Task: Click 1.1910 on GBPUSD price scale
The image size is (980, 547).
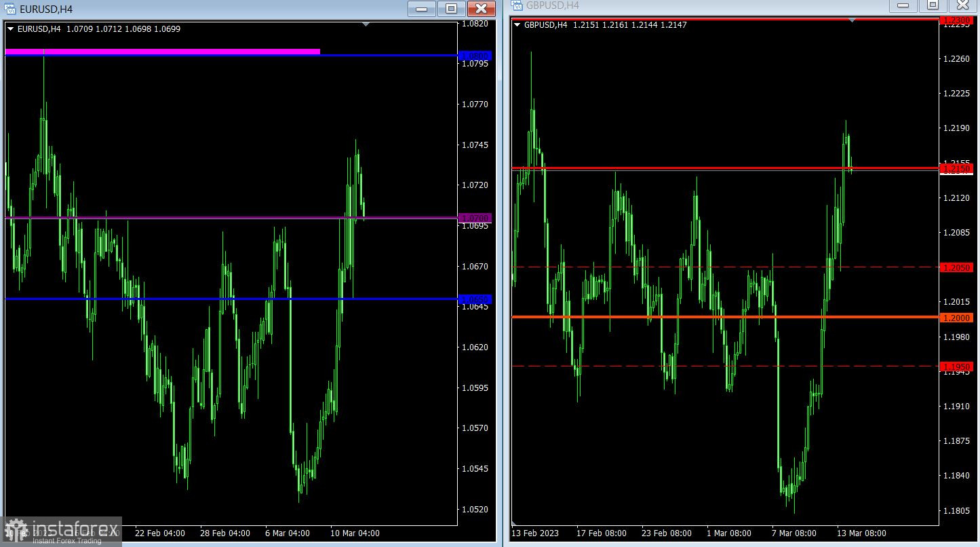Action: point(956,407)
